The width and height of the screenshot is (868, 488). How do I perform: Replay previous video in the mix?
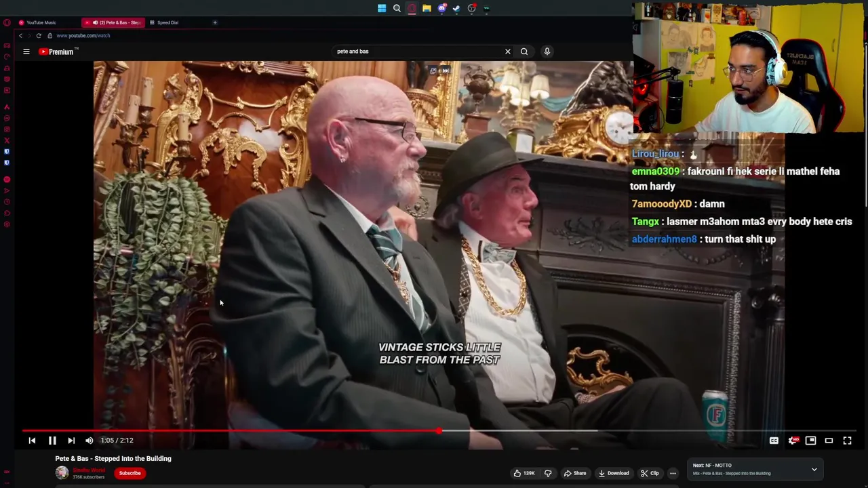tap(32, 441)
